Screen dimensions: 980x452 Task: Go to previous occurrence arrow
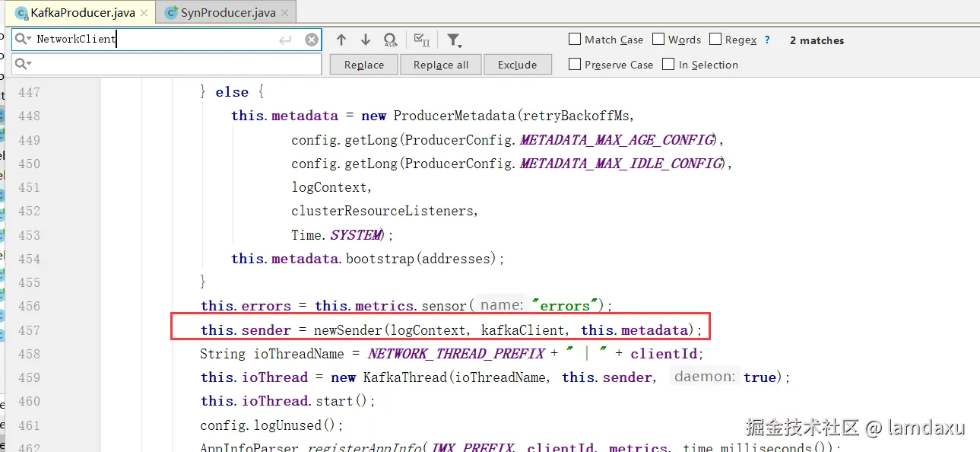pyautogui.click(x=341, y=40)
